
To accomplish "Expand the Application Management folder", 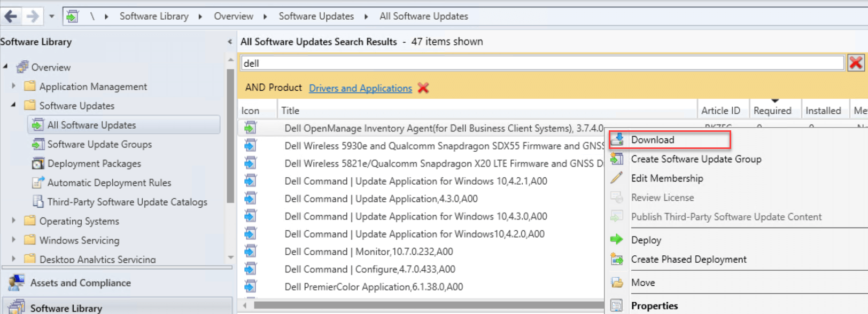I will 14,86.
